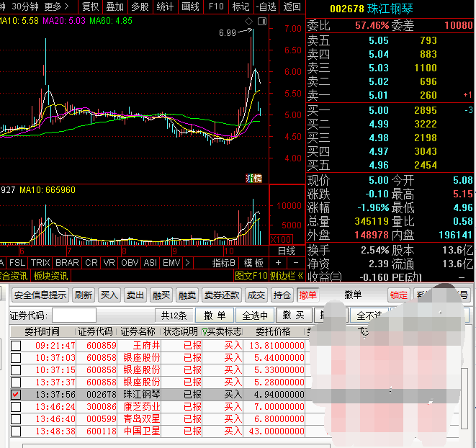Click the 锁定 lock button
The height and width of the screenshot is (448, 476).
[399, 295]
